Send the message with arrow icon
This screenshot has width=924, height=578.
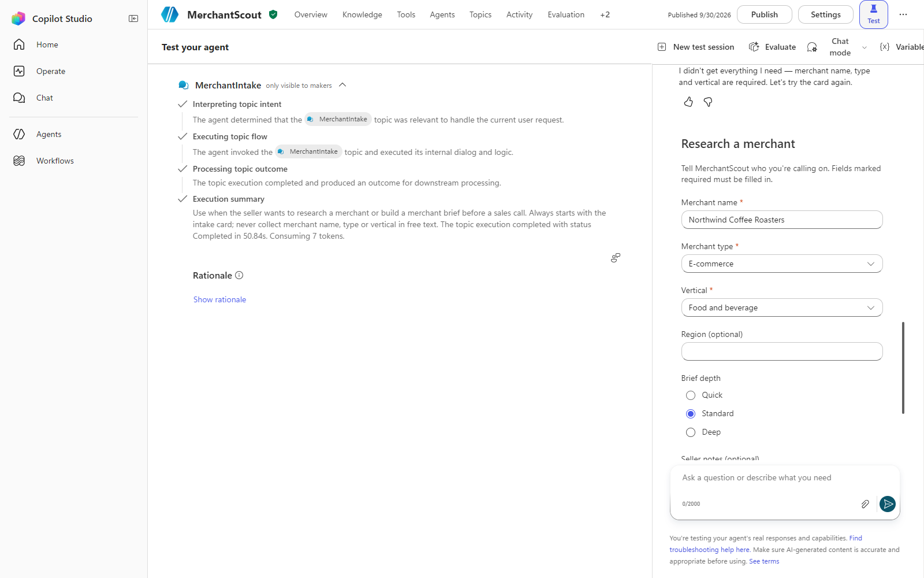pos(888,504)
